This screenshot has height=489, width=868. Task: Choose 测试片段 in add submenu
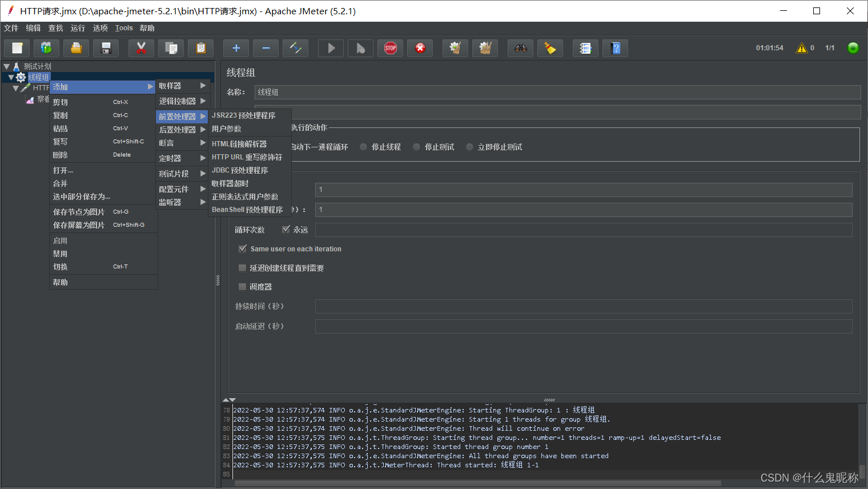[182, 174]
